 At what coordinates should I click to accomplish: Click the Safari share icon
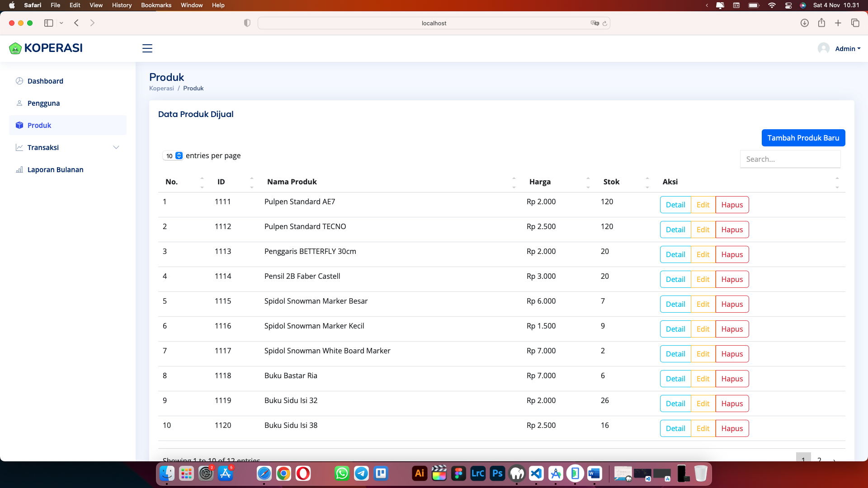(x=821, y=23)
